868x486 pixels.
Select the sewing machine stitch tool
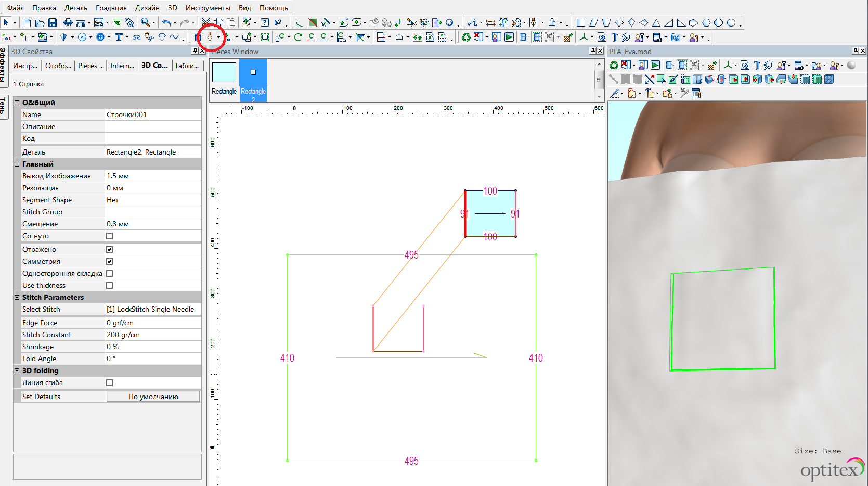(43, 37)
